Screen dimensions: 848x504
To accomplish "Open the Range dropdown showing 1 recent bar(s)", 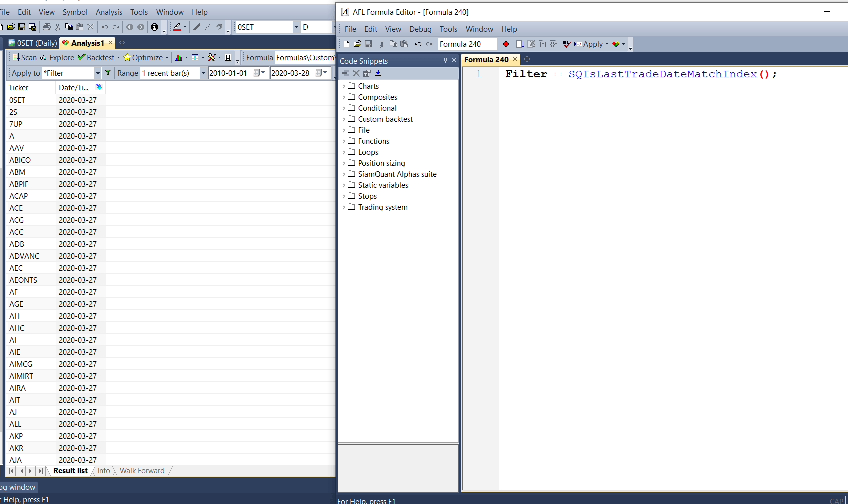I will (x=203, y=73).
